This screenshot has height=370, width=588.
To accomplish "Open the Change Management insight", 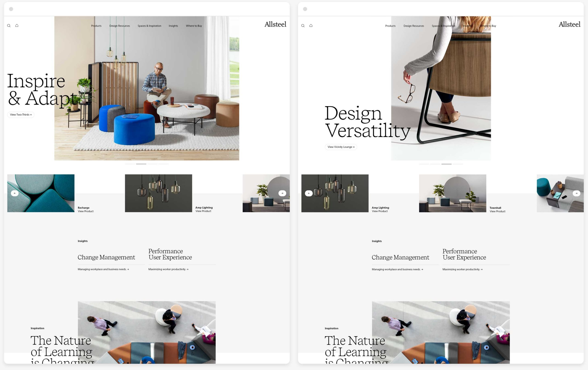I will 106,257.
